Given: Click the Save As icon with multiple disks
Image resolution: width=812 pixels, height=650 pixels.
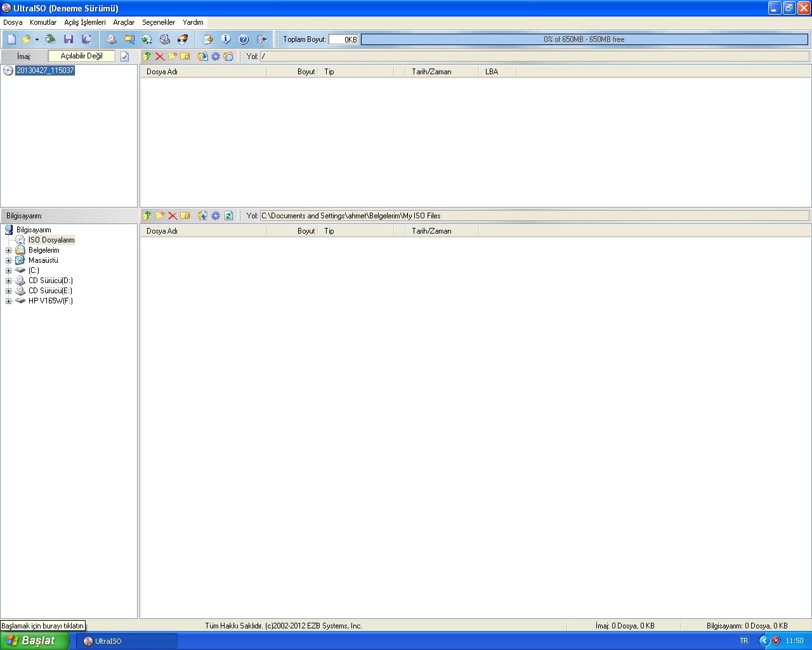Looking at the screenshot, I should point(86,39).
